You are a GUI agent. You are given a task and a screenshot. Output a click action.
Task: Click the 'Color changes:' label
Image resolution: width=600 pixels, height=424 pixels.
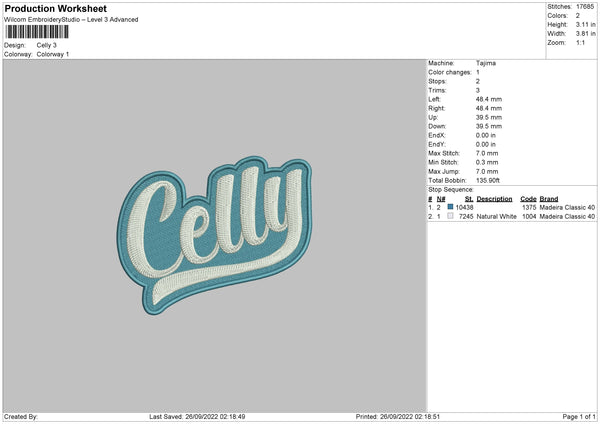[450, 72]
